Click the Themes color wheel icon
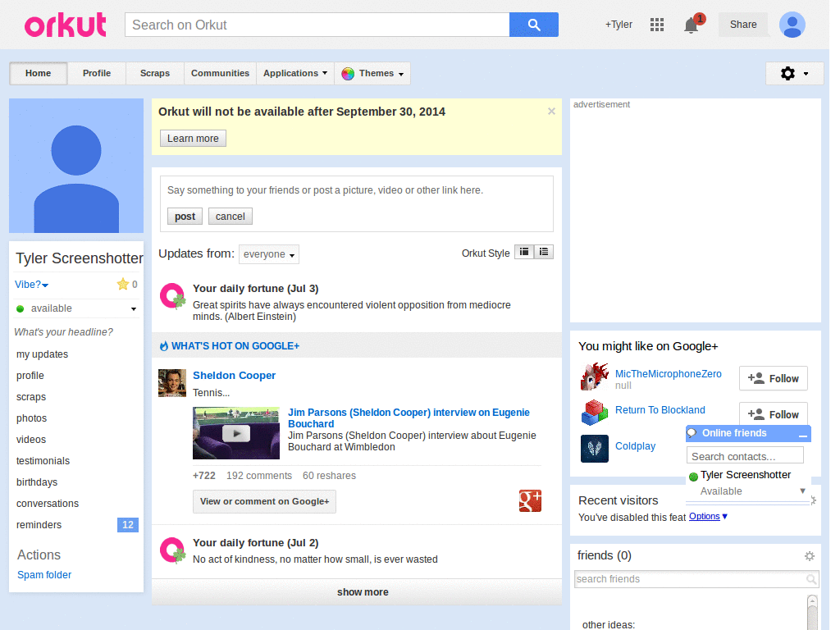This screenshot has height=630, width=840. pos(348,74)
